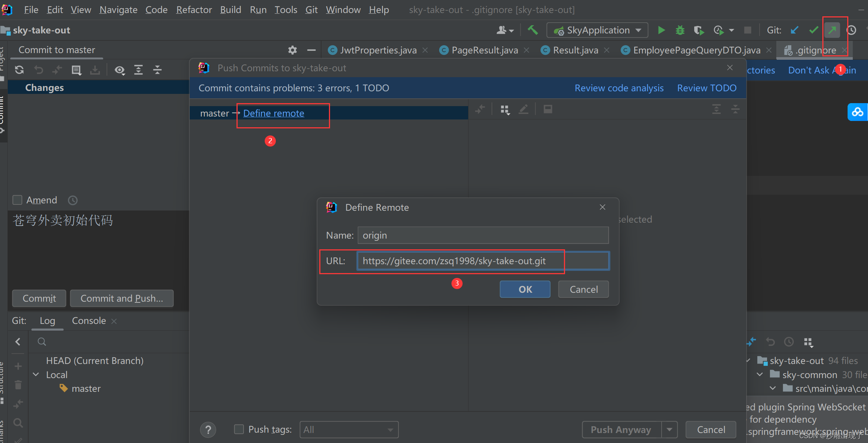Open the Push Anyway dropdown arrow
This screenshot has height=443, width=868.
(x=669, y=429)
